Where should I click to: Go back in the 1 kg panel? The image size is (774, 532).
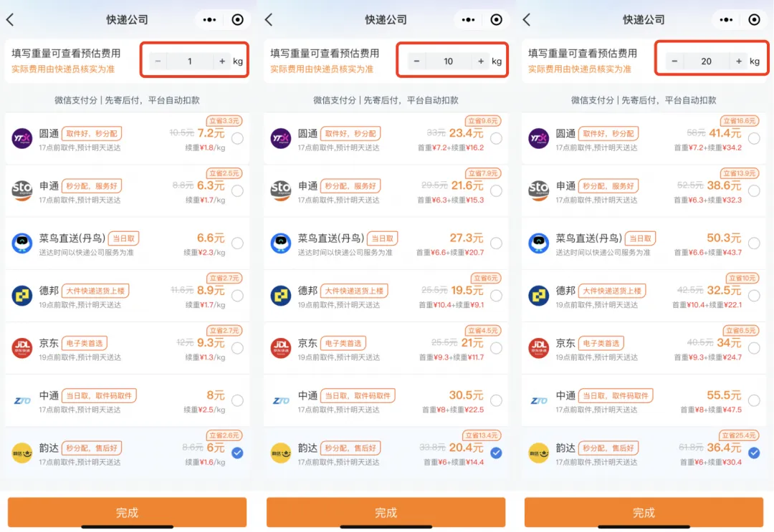click(10, 20)
